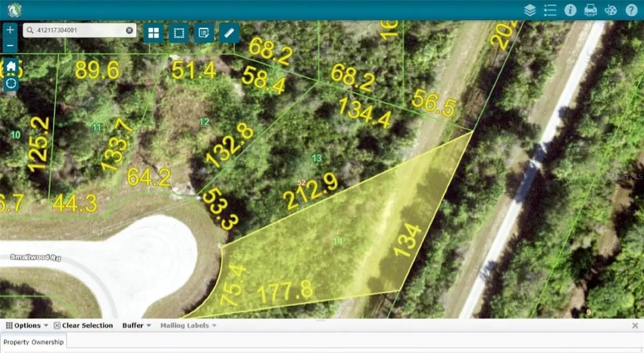This screenshot has height=353, width=644.
Task: Show the map legend list
Action: coord(550,10)
